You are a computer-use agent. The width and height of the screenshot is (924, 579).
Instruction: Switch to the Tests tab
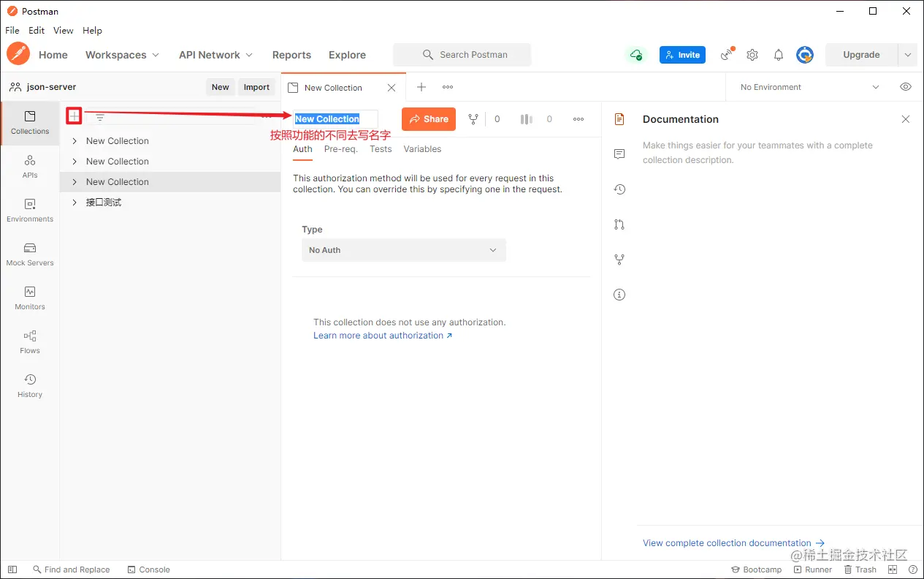[381, 149]
